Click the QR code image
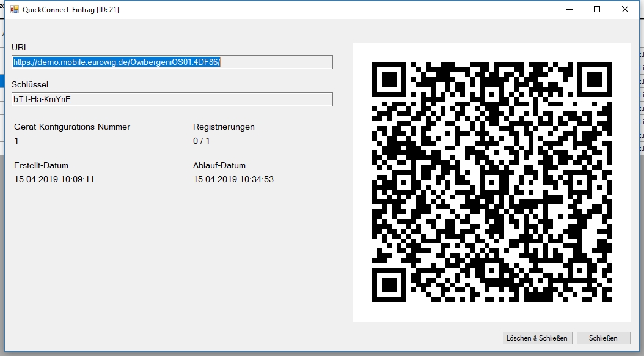 click(491, 182)
